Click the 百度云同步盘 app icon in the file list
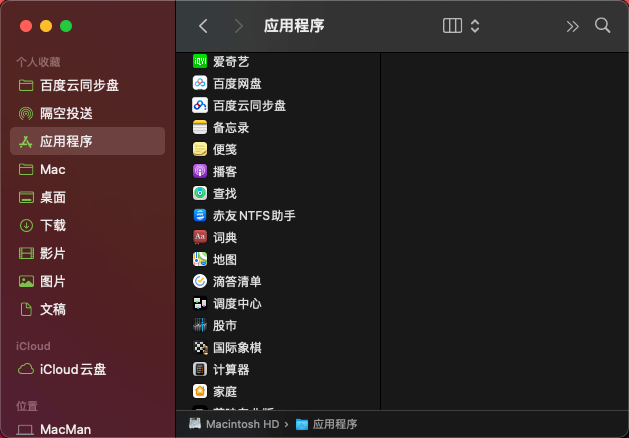 (200, 105)
